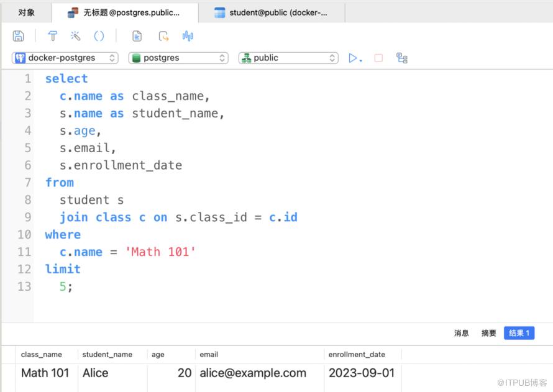Open the 摘要 summary panel
This screenshot has height=392, width=553.
(x=488, y=333)
